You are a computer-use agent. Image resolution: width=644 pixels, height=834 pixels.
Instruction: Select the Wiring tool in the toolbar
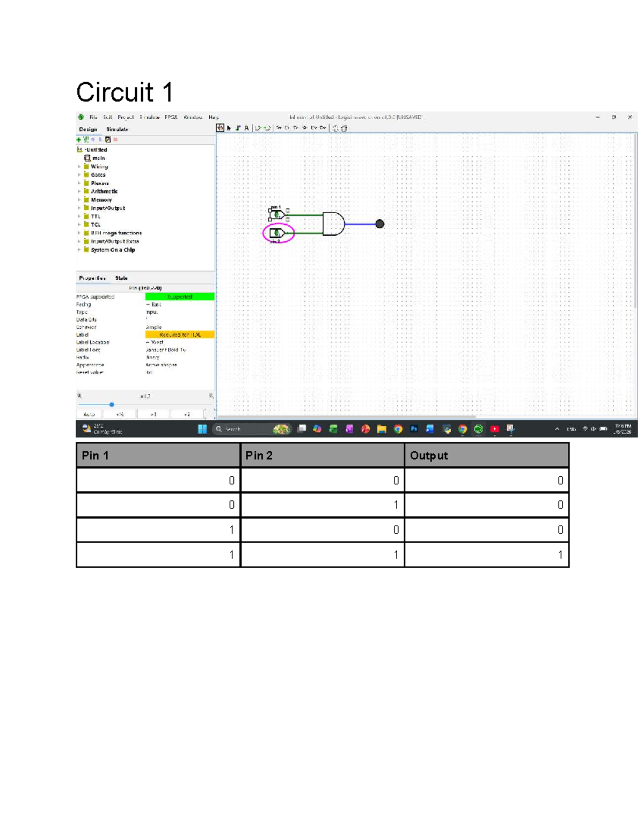[x=238, y=128]
